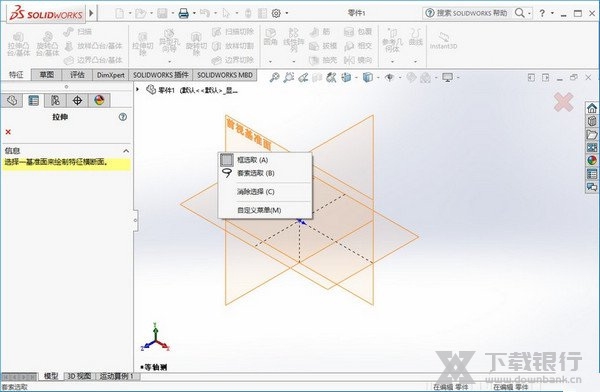Image resolution: width=600 pixels, height=392 pixels.
Task: Click the Previous View icon
Action: [303, 78]
